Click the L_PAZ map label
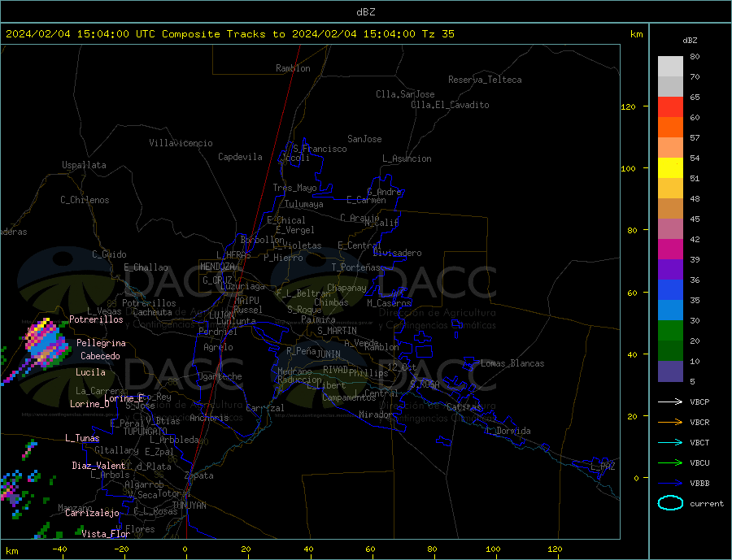The width and height of the screenshot is (732, 560). (x=603, y=467)
